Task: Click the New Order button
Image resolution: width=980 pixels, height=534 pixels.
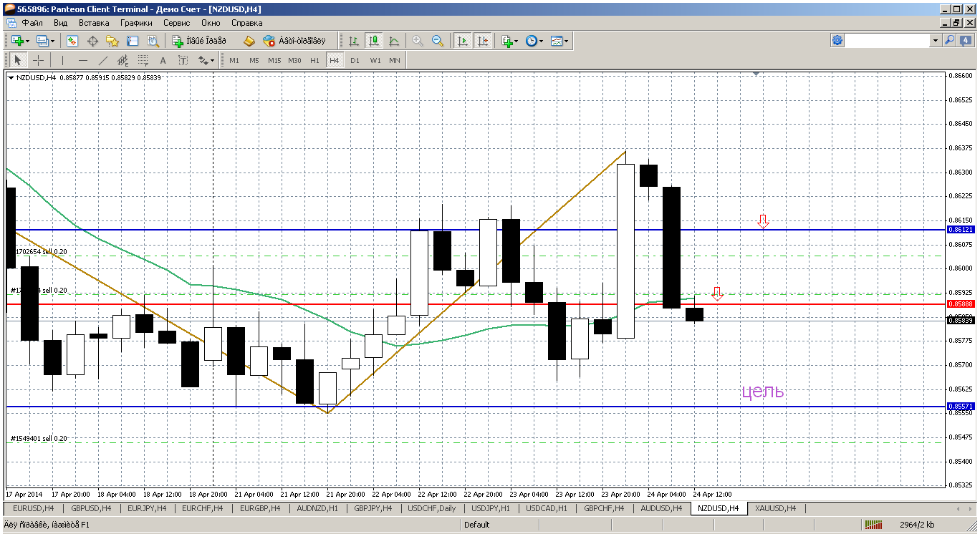Action: pos(200,42)
